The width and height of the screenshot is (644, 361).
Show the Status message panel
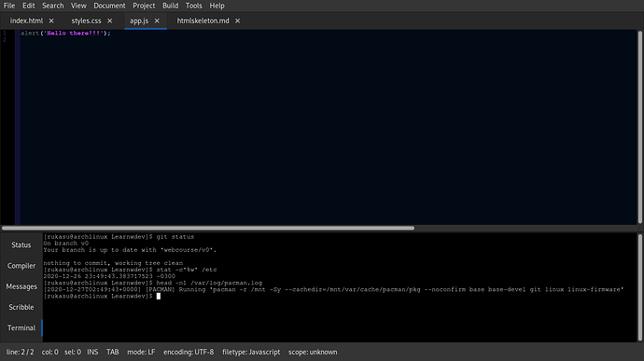tap(21, 244)
